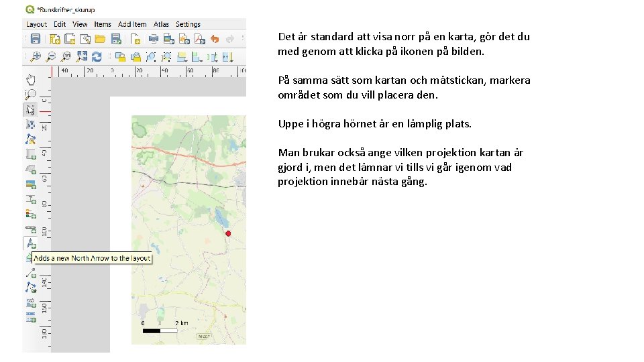The width and height of the screenshot is (644, 362).
Task: Click the Add Attribute Table tool icon
Action: [x=31, y=317]
